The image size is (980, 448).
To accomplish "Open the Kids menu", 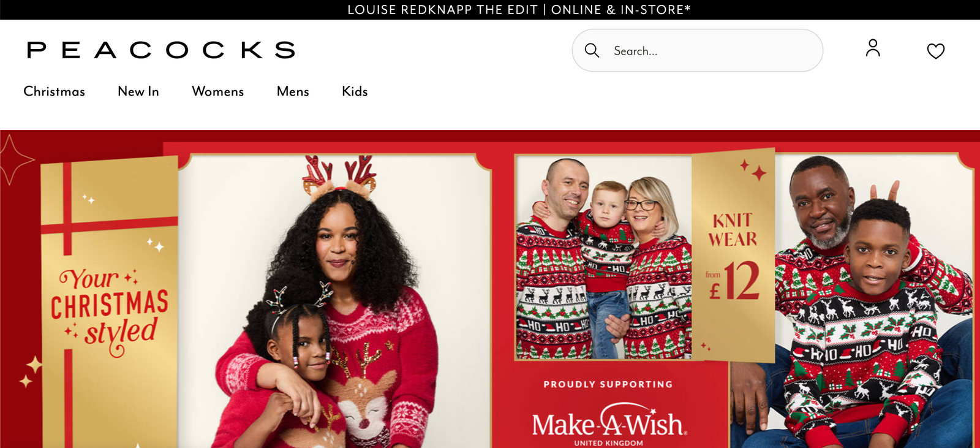I will point(355,91).
